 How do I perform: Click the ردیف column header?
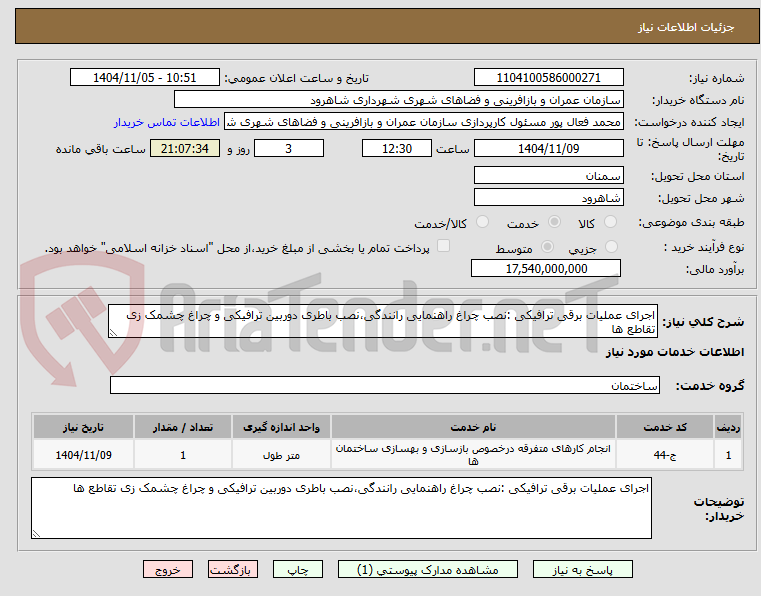pyautogui.click(x=728, y=427)
